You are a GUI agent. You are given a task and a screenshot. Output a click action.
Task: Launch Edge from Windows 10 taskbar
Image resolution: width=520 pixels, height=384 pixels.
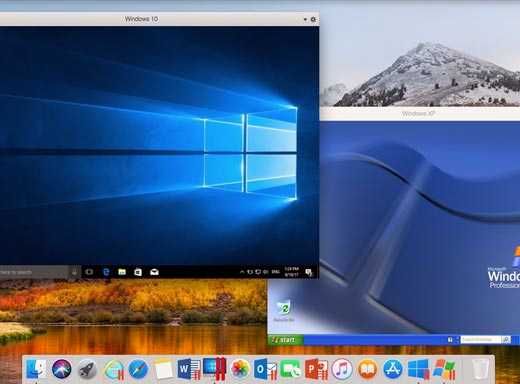pos(106,272)
